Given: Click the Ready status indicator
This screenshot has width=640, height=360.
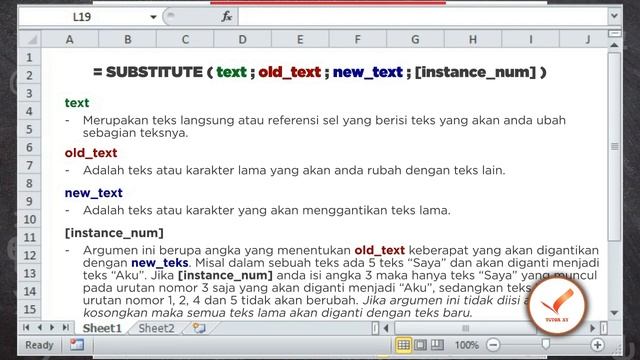Looking at the screenshot, I should pyautogui.click(x=39, y=345).
